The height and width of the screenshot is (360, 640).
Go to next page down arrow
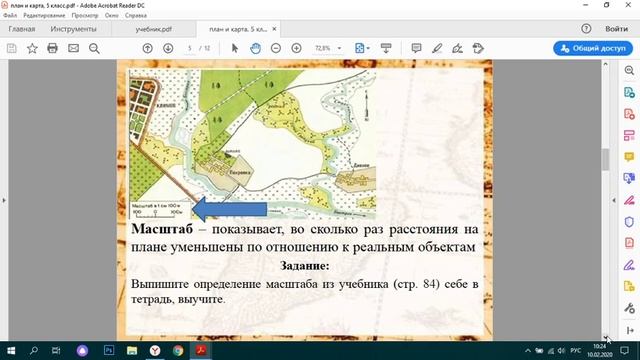[x=168, y=48]
